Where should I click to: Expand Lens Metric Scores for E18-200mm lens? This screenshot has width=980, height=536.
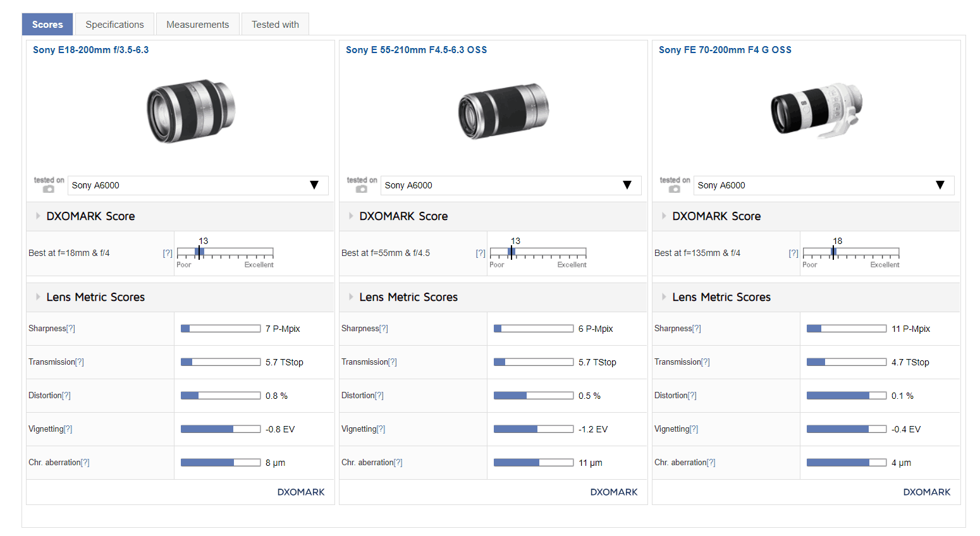(x=180, y=297)
